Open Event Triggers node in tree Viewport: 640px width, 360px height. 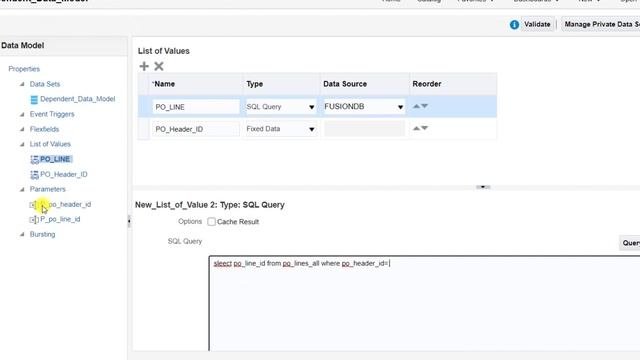click(x=52, y=114)
